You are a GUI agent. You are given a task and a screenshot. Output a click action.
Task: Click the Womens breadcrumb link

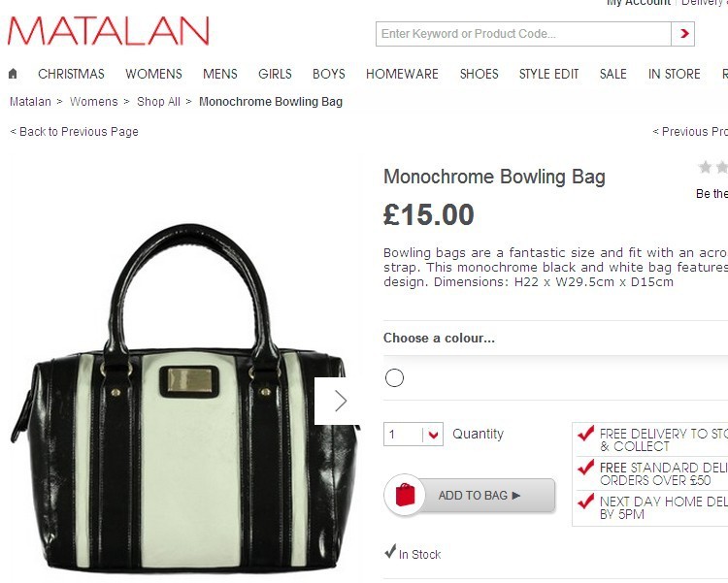coord(94,102)
